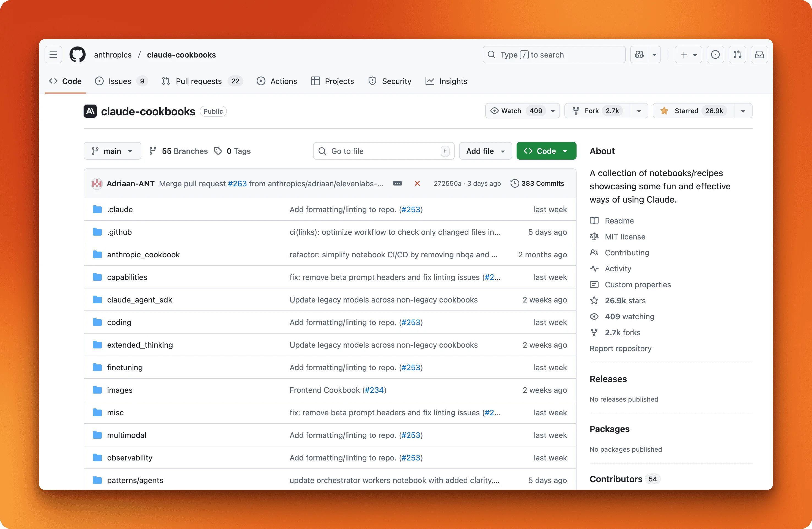Open the Copilot icon in the header
Screen dimensions: 812x529
639,54
